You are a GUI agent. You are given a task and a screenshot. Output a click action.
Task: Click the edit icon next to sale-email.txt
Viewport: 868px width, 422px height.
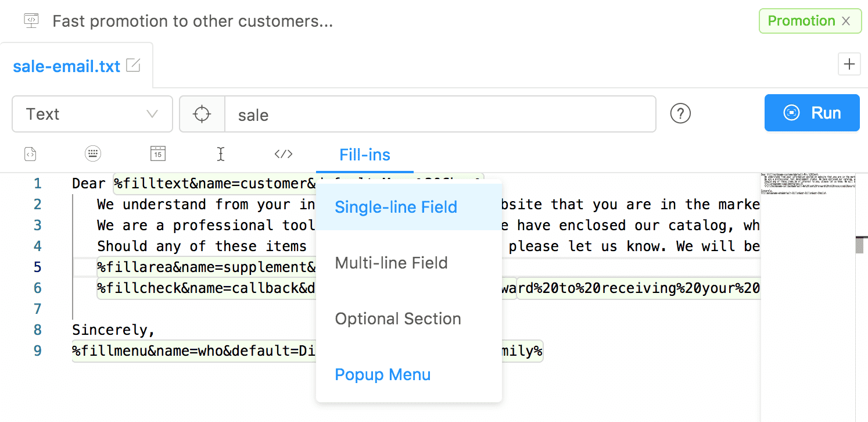point(133,66)
